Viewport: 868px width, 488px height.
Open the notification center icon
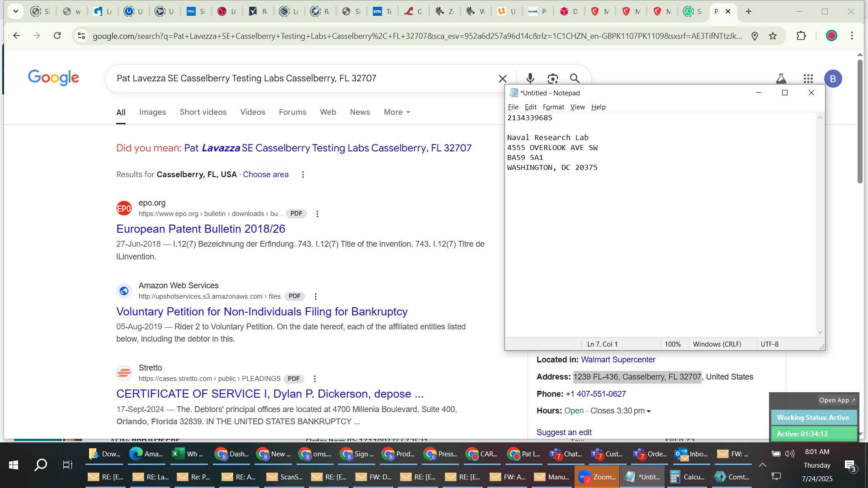(x=850, y=465)
